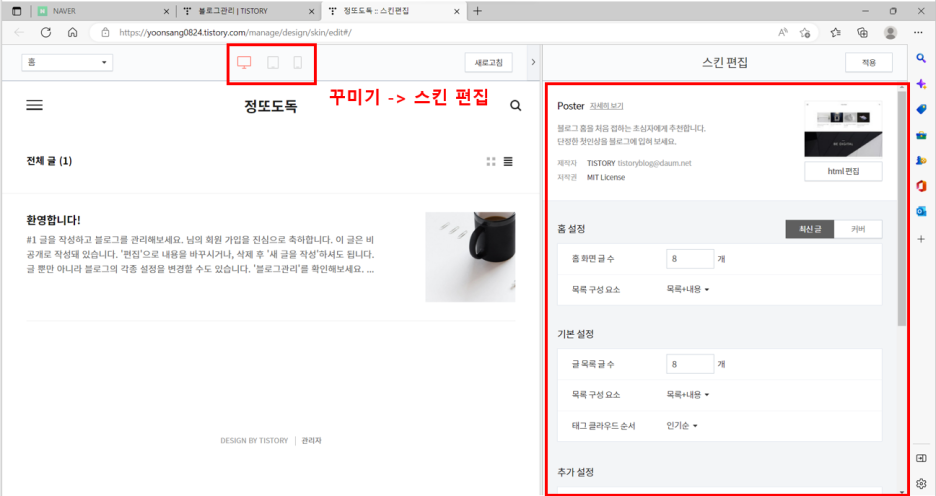Open Edge sidebar Discover sparkle icon
Viewport: 936px width, 496px height.
click(921, 84)
